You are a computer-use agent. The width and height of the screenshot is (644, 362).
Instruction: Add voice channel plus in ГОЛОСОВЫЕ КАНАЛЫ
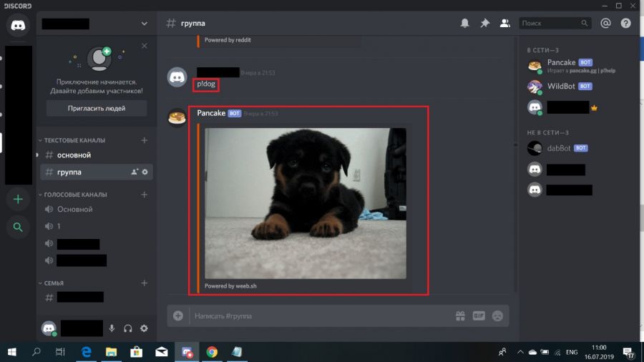144,195
